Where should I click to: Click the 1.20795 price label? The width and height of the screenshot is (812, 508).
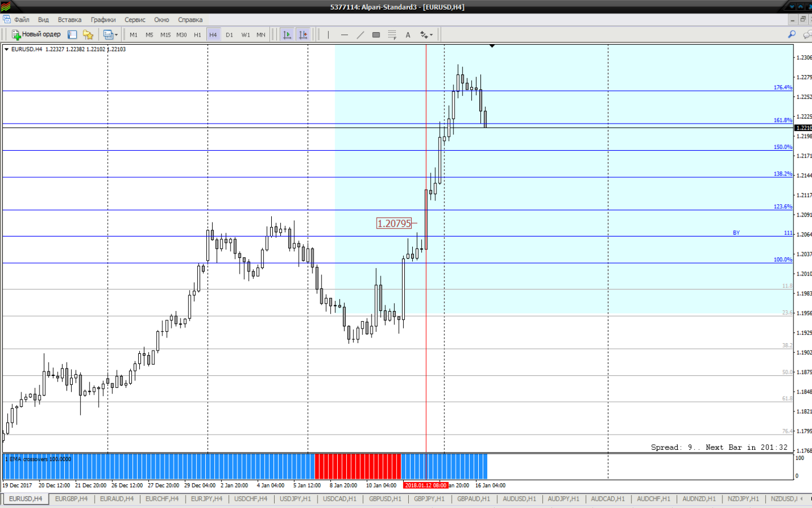[x=394, y=224]
